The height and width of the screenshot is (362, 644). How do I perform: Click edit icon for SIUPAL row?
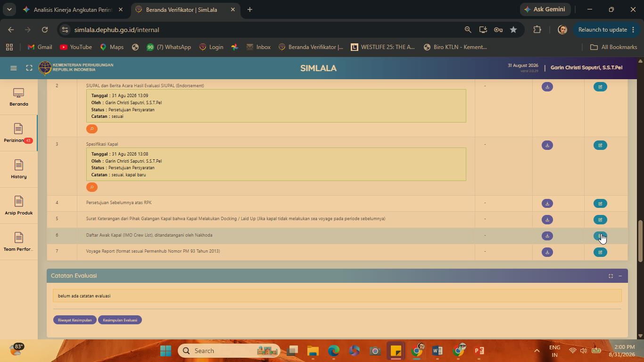[x=600, y=87]
